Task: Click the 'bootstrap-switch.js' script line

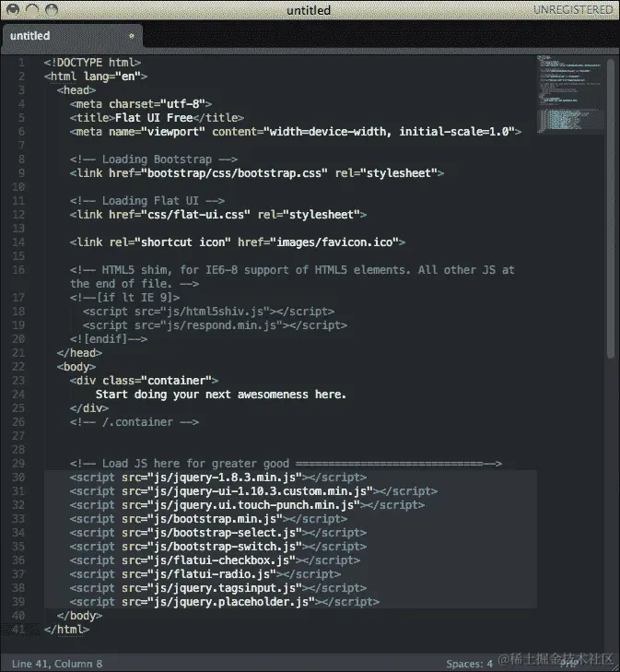Action: 218,547
